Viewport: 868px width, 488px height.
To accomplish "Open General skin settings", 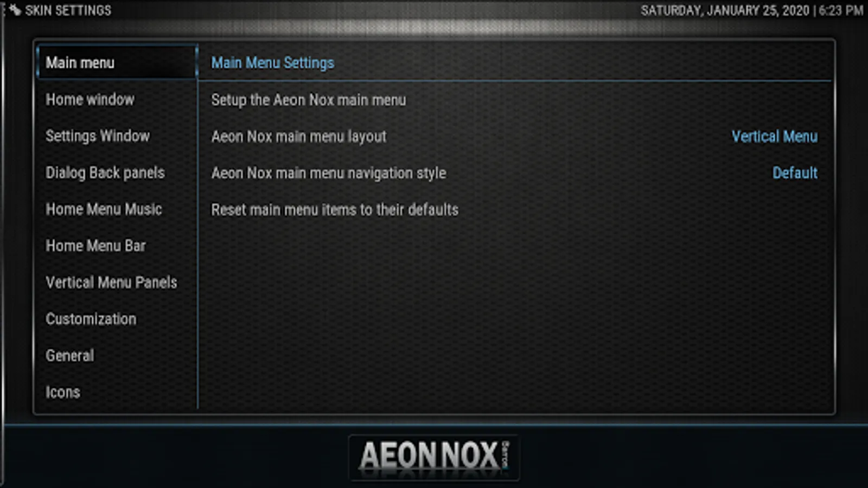I will pos(117,355).
